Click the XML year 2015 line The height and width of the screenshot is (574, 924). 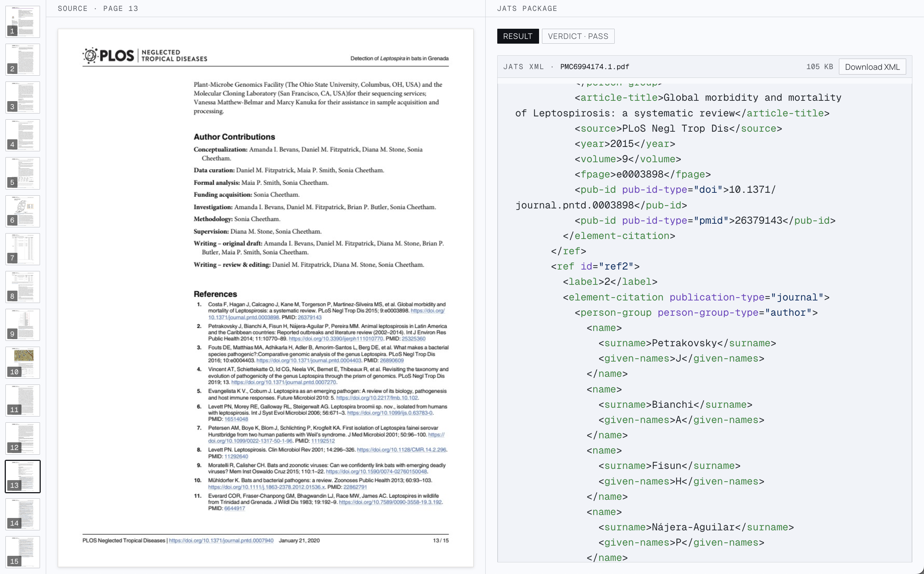point(624,143)
